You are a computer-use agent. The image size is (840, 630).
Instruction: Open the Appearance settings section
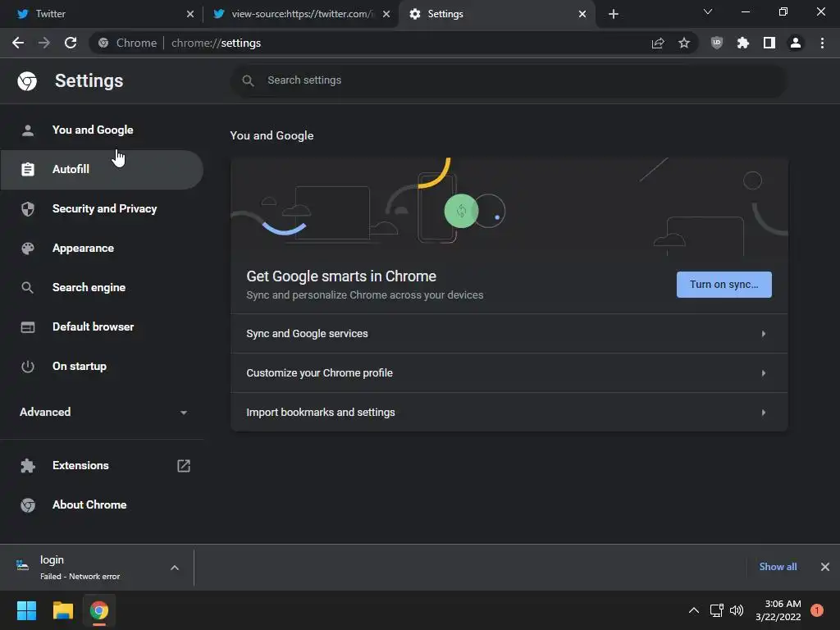[x=102, y=248]
